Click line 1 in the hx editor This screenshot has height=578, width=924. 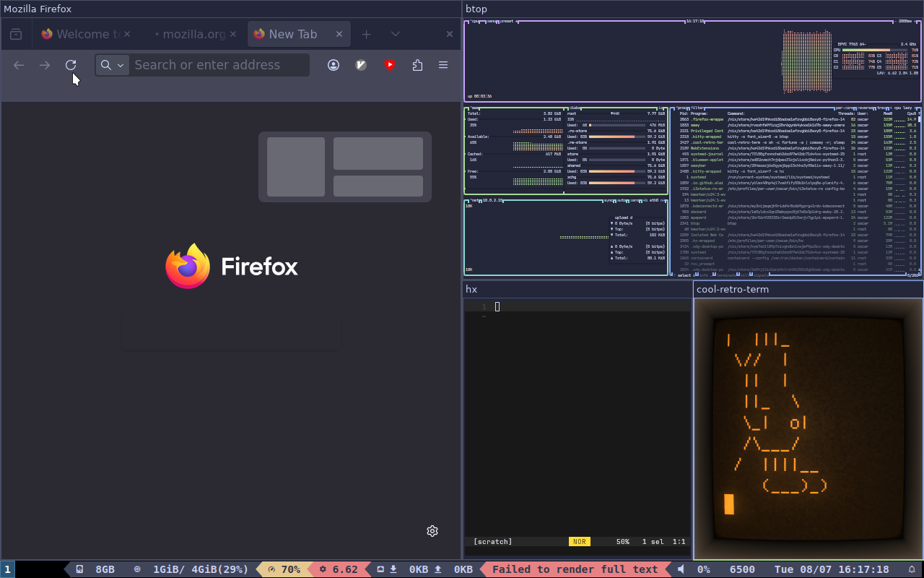point(577,307)
